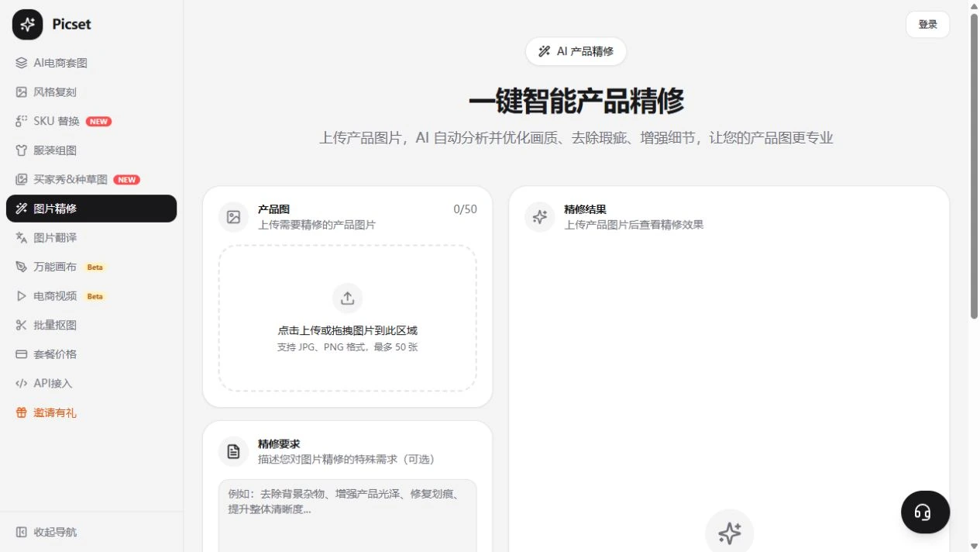Open 万能画布 Beta
980x552 pixels.
(x=91, y=267)
